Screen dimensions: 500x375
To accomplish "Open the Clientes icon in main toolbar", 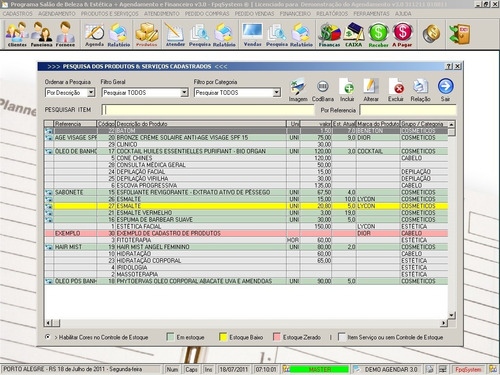I will tap(17, 34).
